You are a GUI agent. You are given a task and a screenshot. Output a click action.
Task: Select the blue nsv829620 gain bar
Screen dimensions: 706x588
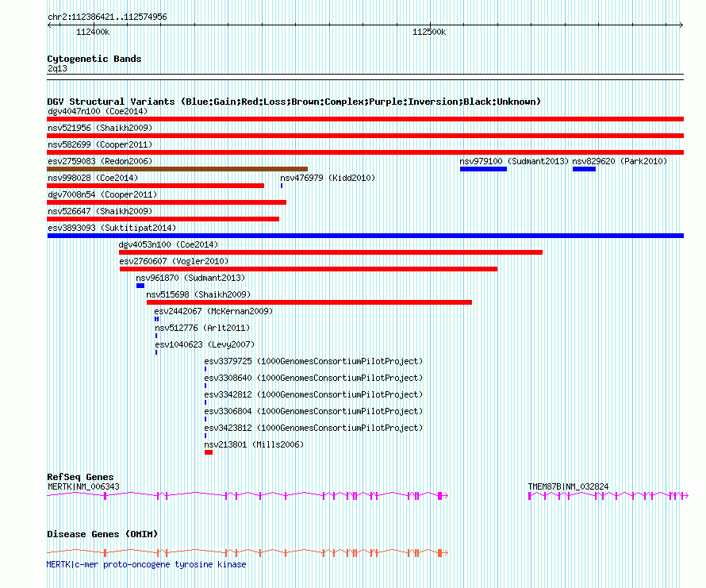pyautogui.click(x=584, y=169)
